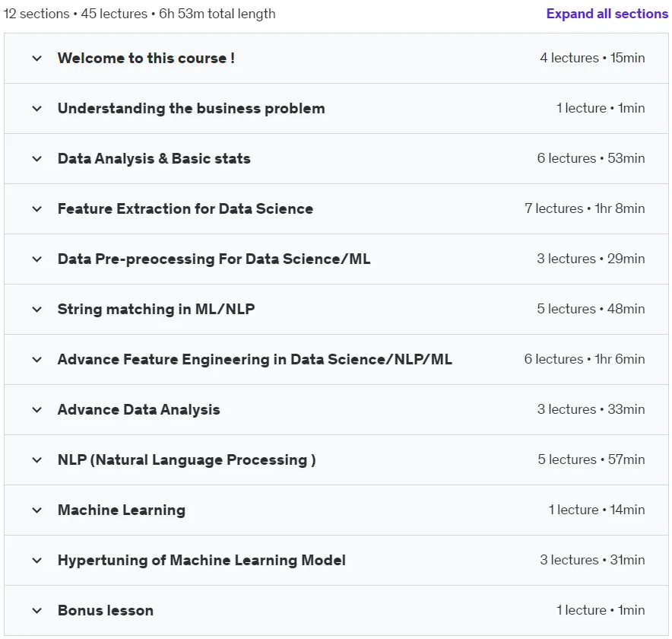Expand chevron for Welcome to this course
This screenshot has width=672, height=639.
(37, 59)
